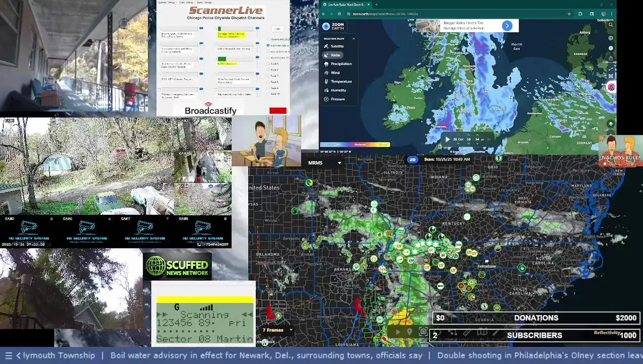Adjust the NYPD channel volume slider
This screenshot has height=364, width=643.
pos(257,58)
